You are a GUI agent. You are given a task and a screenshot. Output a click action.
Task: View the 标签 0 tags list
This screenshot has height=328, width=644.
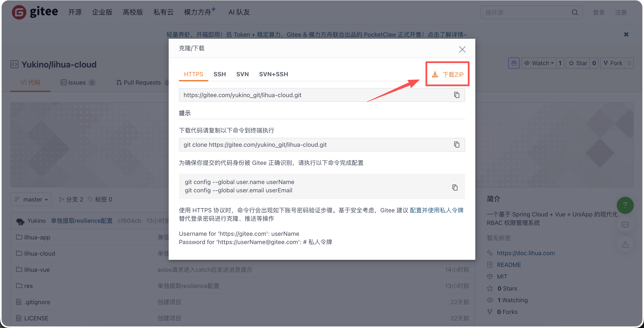pyautogui.click(x=100, y=199)
